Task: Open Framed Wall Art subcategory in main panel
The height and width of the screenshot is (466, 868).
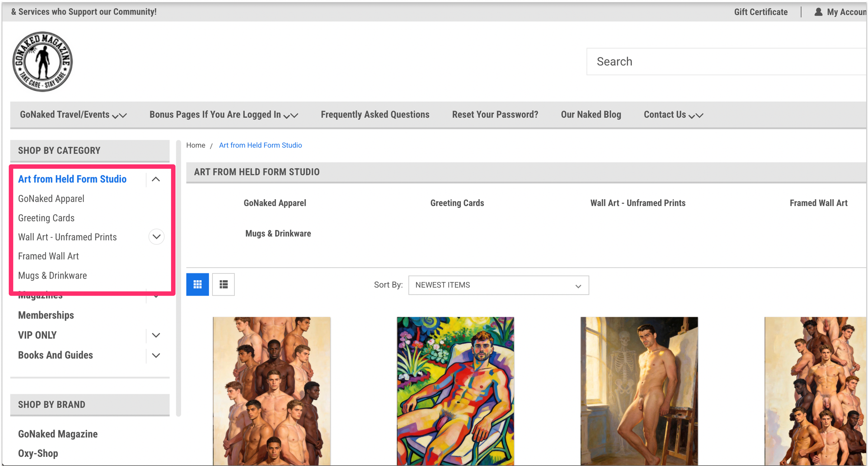Action: (819, 203)
